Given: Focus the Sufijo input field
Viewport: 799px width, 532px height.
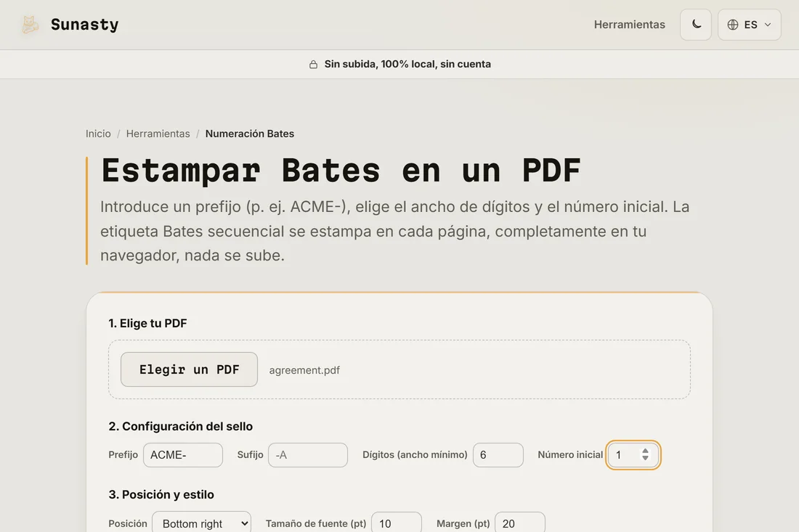Looking at the screenshot, I should (x=308, y=454).
